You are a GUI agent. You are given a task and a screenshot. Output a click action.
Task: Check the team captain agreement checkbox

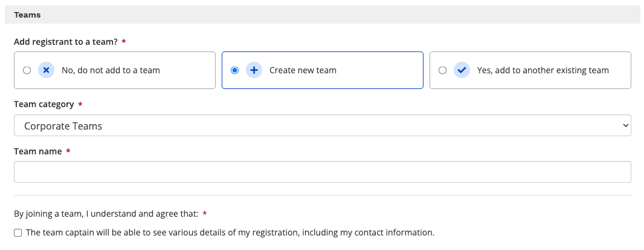click(x=18, y=232)
